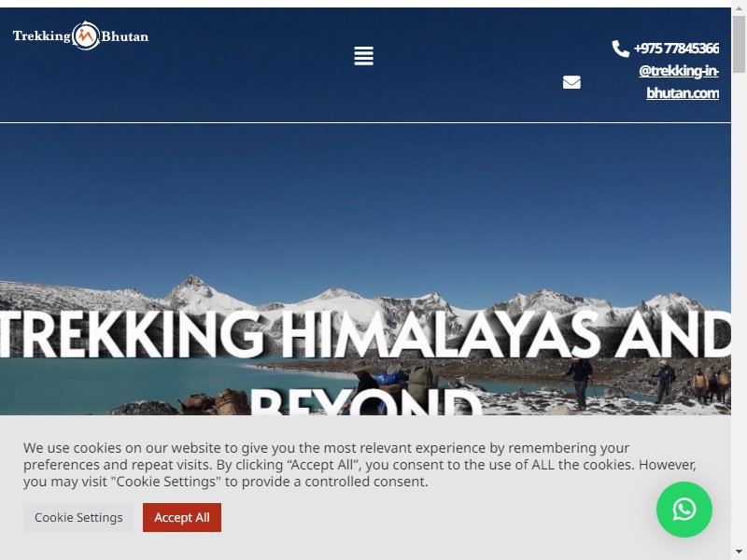Call the +975 77845366 phone number link

[676, 49]
